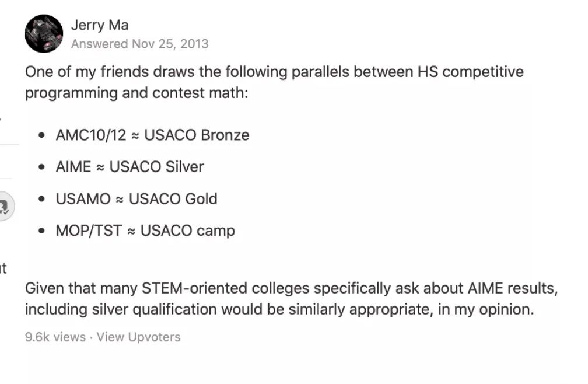This screenshot has height=384, width=588.
Task: Click the line 'programming and contest math:'
Action: (136, 93)
